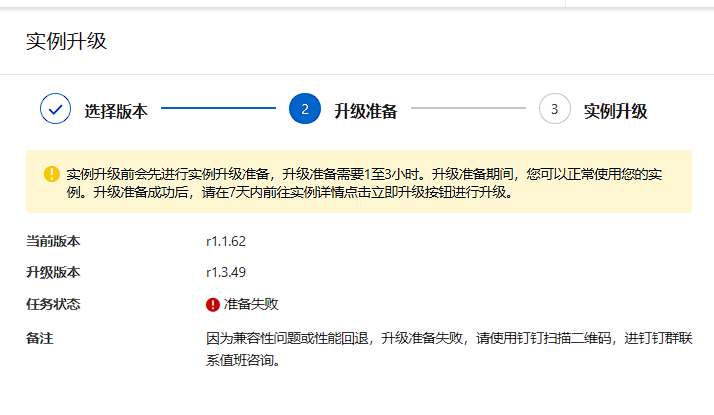Image resolution: width=714 pixels, height=415 pixels.
Task: Click the 实例升级 page title
Action: pos(66,41)
